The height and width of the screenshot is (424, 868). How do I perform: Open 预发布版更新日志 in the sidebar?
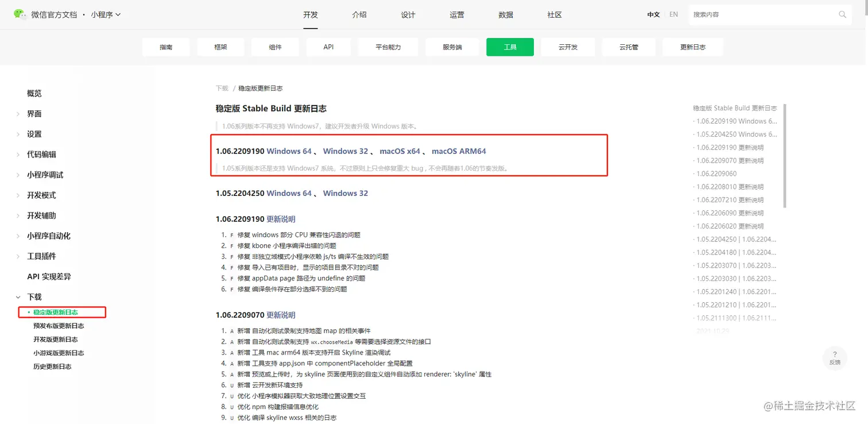(x=59, y=326)
